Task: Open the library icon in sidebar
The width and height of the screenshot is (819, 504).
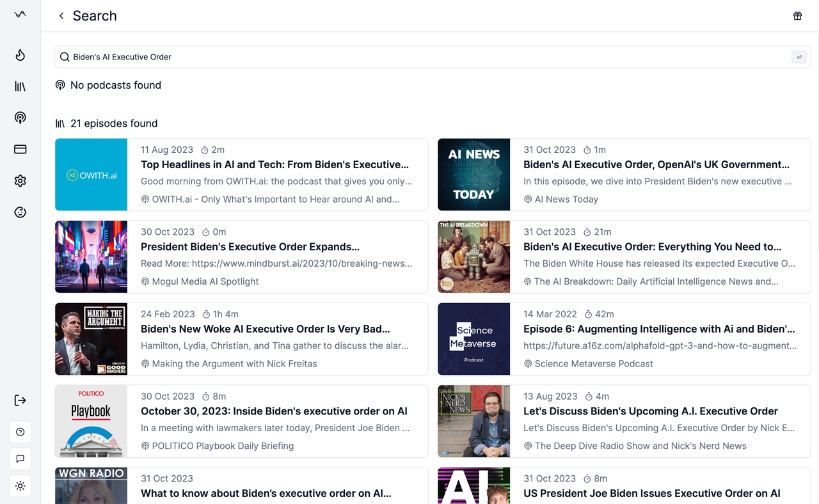Action: point(20,86)
